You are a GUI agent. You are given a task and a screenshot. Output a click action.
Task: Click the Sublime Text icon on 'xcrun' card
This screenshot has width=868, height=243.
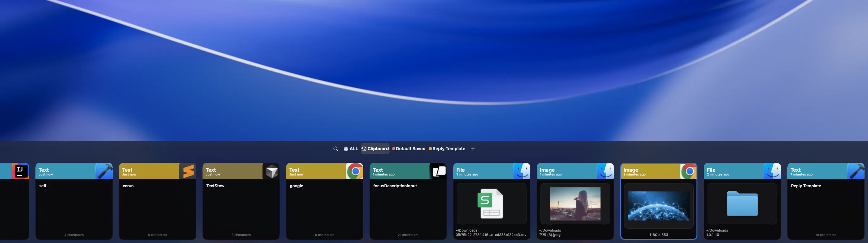click(188, 171)
